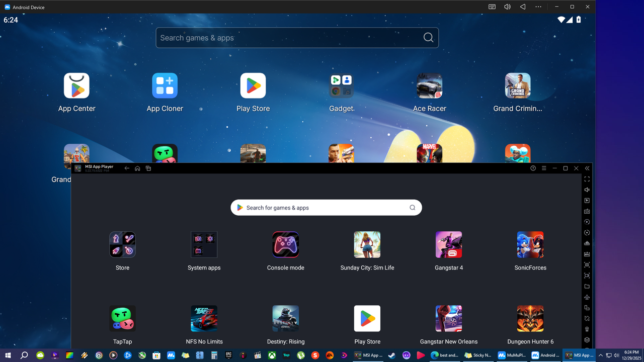Click the magnifier in MSI search bar
The image size is (644, 362).
tap(412, 208)
